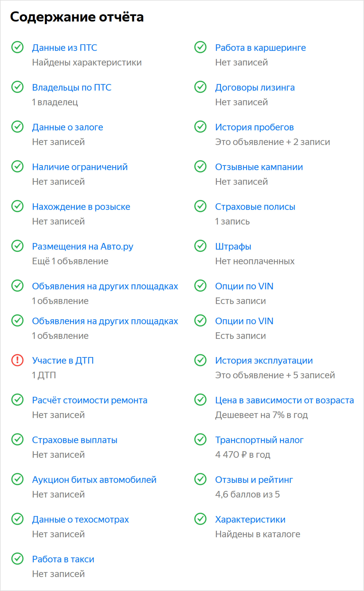Screen dimensions: 364x591
Task: Open Страховые полисы section
Action: click(255, 207)
